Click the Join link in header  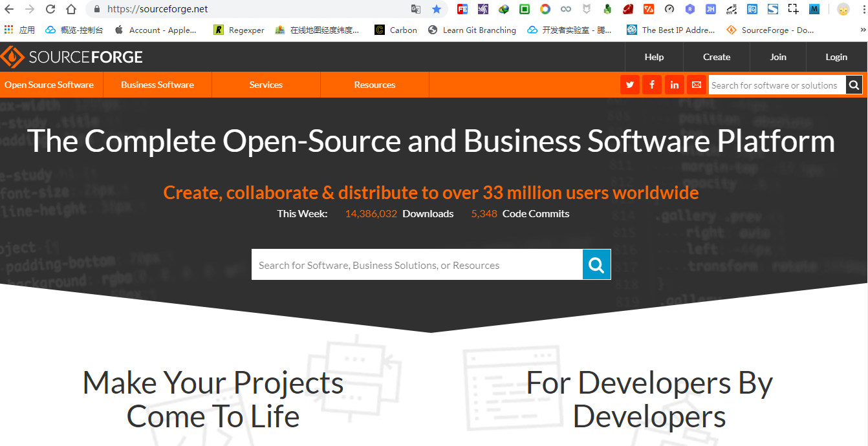point(777,57)
